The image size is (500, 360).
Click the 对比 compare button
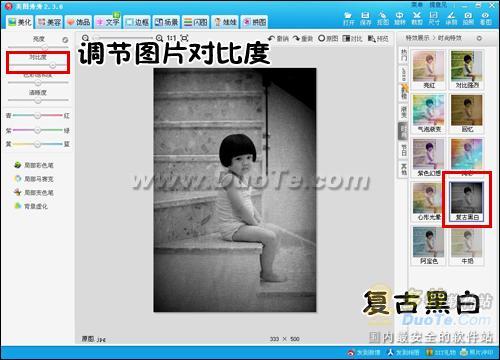click(352, 39)
